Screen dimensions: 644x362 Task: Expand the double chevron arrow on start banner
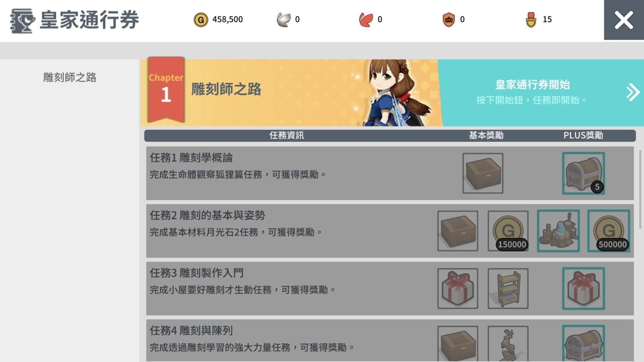[633, 92]
